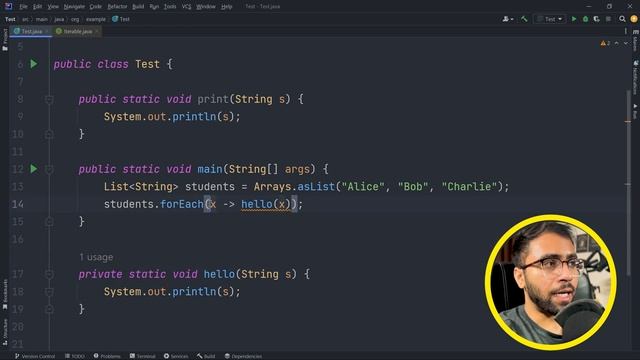Open the Window menu
The height and width of the screenshot is (360, 640).
point(206,7)
